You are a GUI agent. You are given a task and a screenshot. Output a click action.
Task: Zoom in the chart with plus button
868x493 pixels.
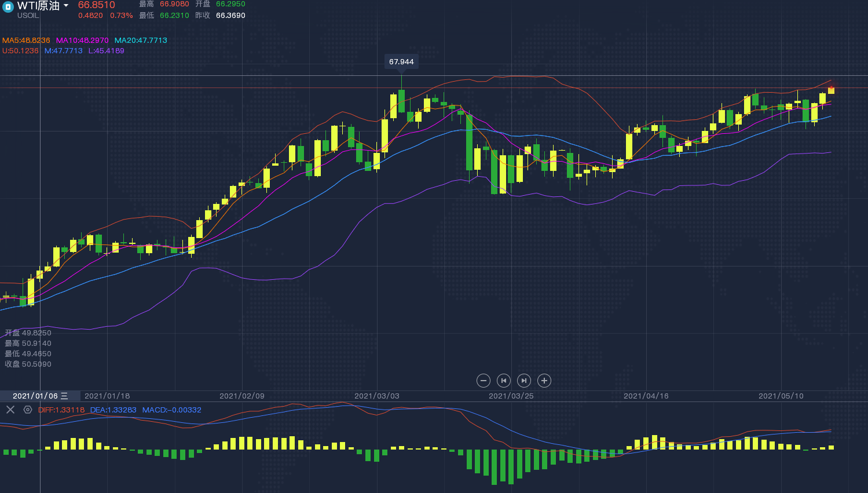coord(544,381)
